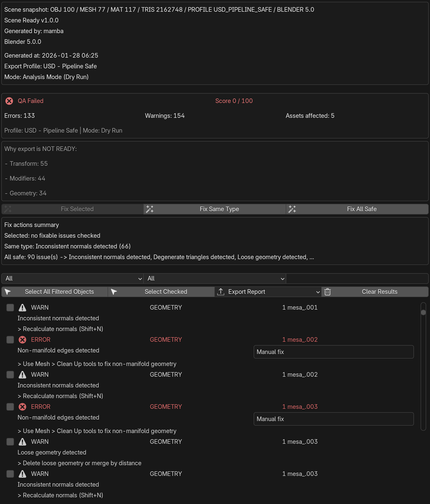Expand the Export Report dropdown arrow
The width and height of the screenshot is (430, 504).
click(318, 292)
